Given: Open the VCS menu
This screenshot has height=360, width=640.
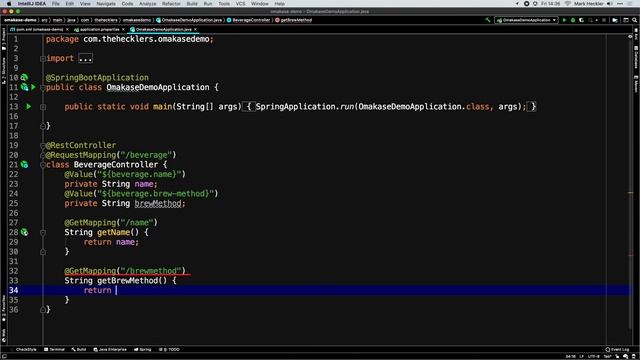Looking at the screenshot, I should 241,4.
